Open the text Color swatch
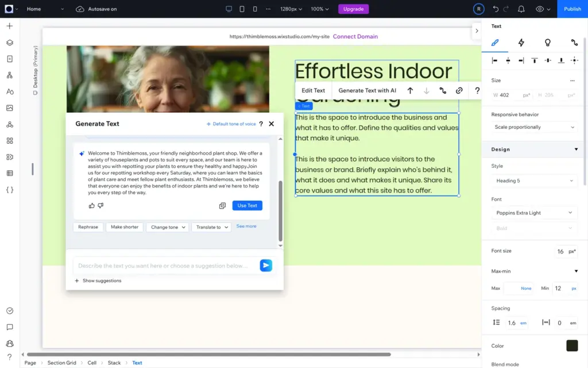588x368 pixels. coord(572,346)
